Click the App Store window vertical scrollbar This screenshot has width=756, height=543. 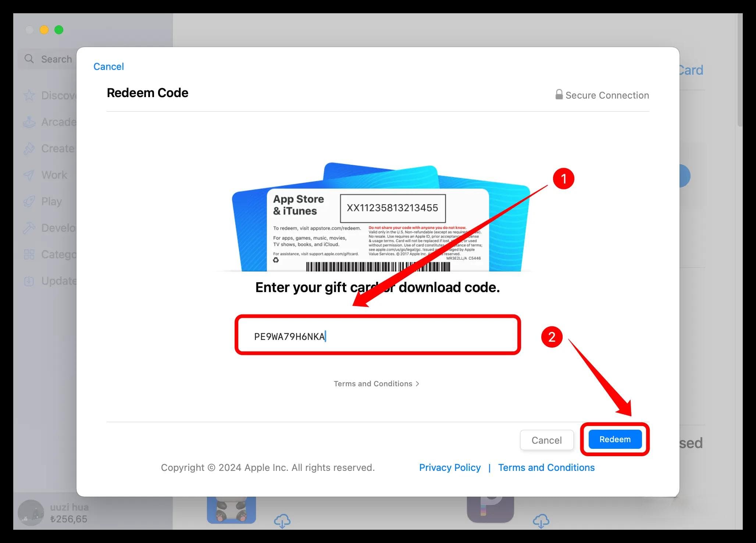click(x=739, y=70)
